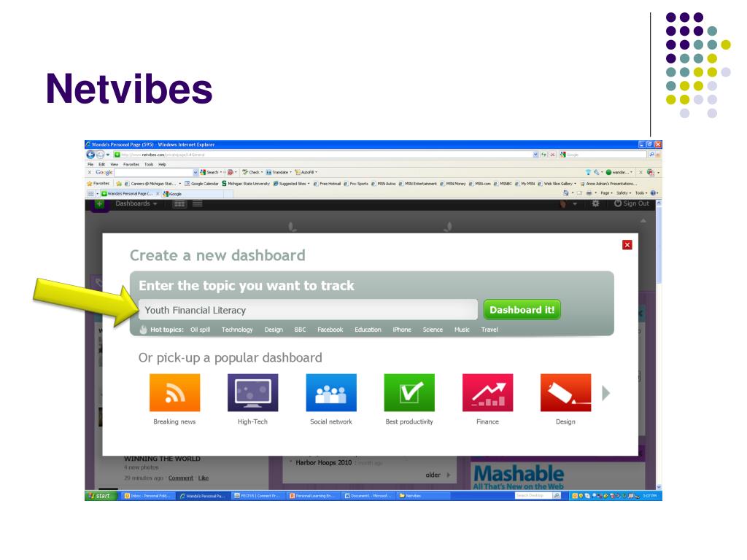Pick the Breaking news dashboard icon
This screenshot has height=560, width=747.
[x=174, y=392]
